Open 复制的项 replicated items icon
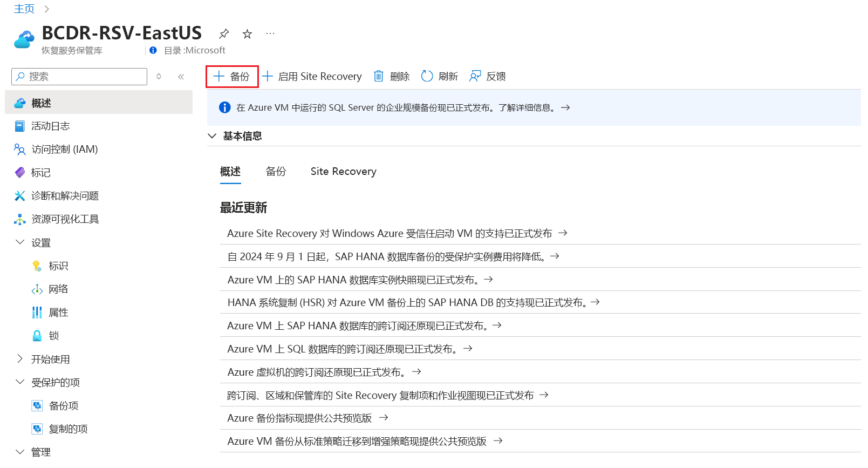Viewport: 868px width, 468px height. coord(37,429)
